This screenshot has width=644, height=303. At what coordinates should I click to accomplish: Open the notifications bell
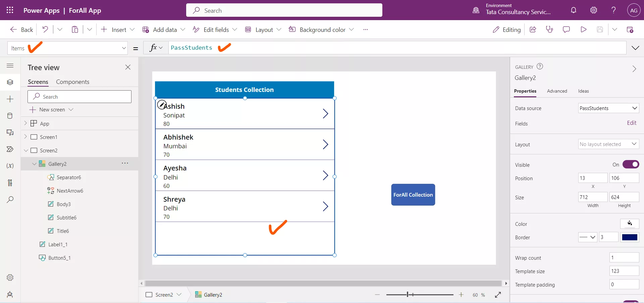pyautogui.click(x=574, y=10)
